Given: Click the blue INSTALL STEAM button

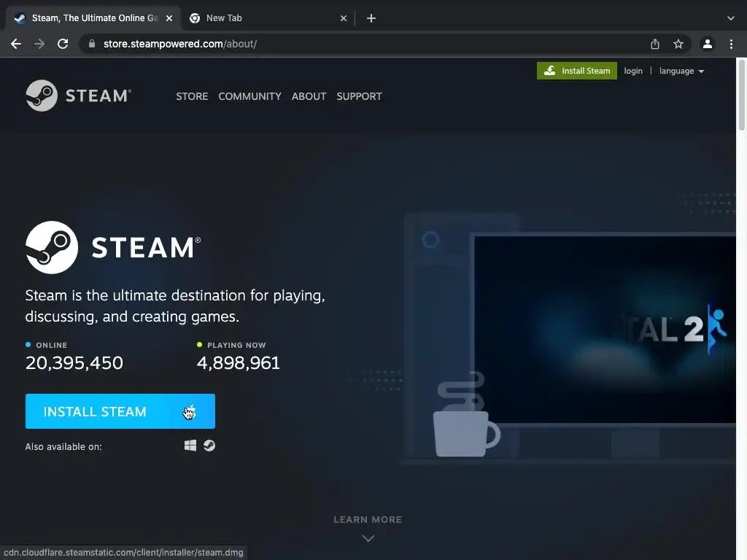Looking at the screenshot, I should point(120,411).
